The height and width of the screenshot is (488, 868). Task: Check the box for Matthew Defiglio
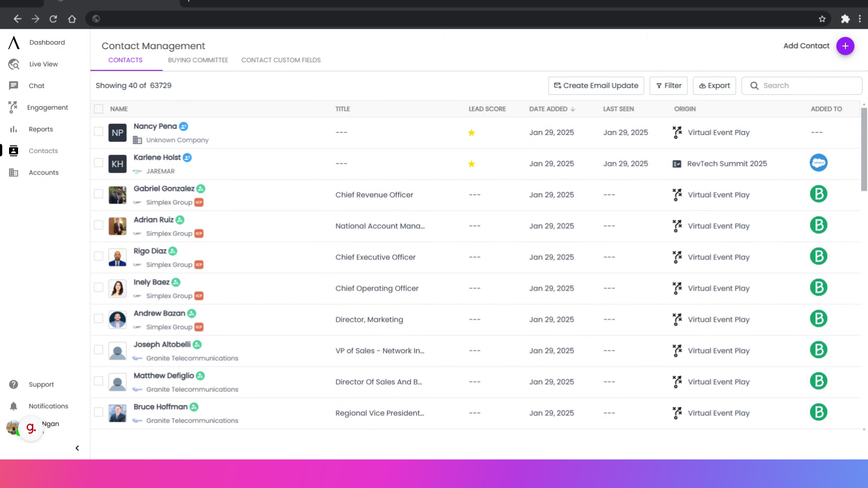[x=99, y=381]
